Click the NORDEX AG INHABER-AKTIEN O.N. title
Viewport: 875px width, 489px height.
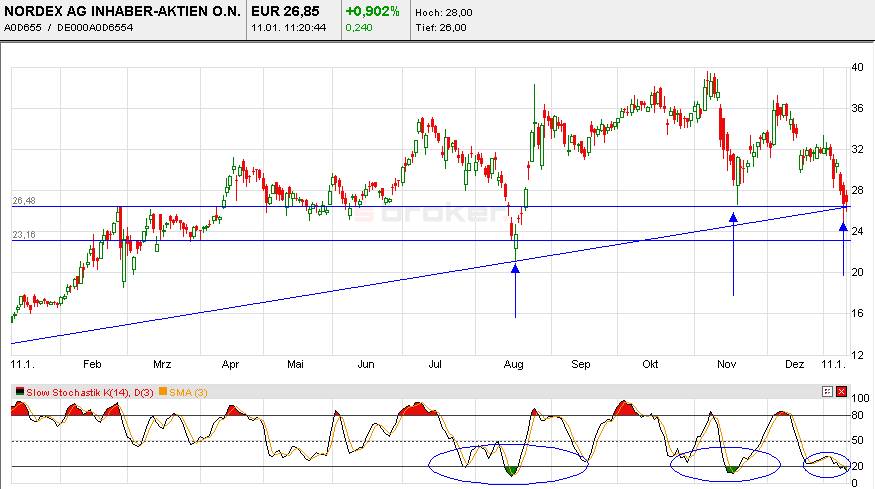tap(122, 11)
